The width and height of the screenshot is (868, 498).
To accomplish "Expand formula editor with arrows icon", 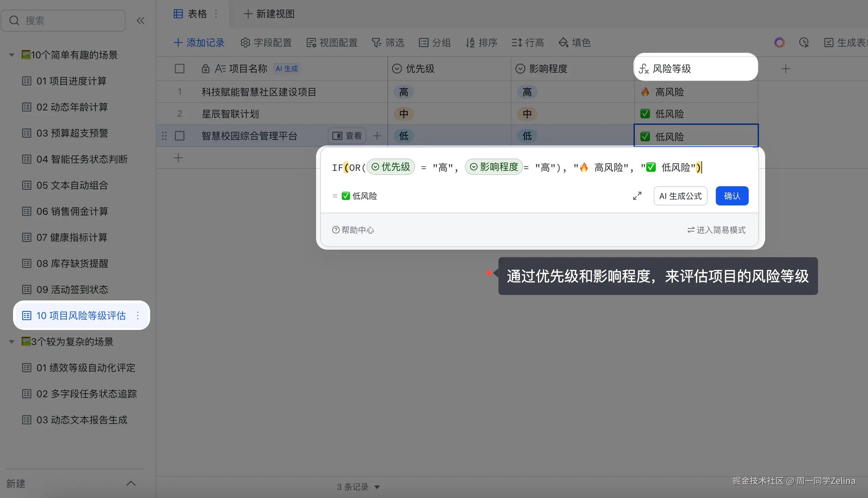I will (x=637, y=196).
